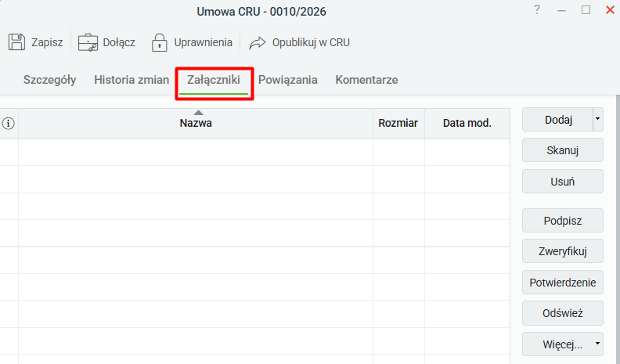Go to the Powiązania tab
Viewport: 620px width, 364px height.
288,80
